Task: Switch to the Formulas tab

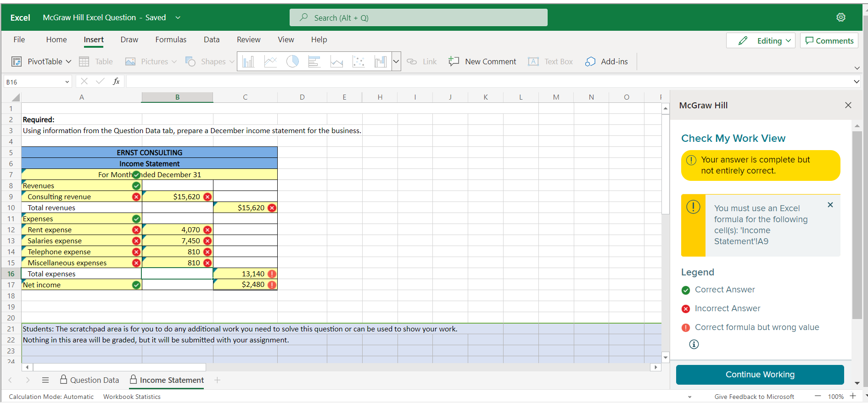Action: click(x=171, y=39)
